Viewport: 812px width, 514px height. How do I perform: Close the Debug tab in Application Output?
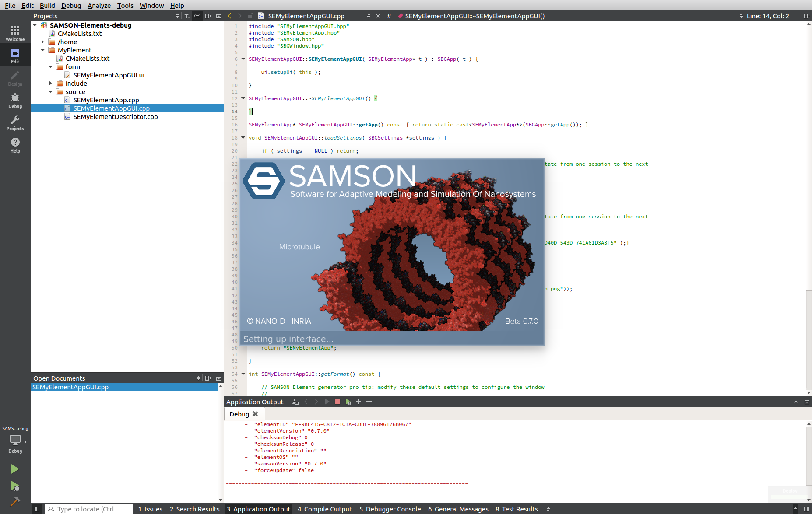pos(255,414)
